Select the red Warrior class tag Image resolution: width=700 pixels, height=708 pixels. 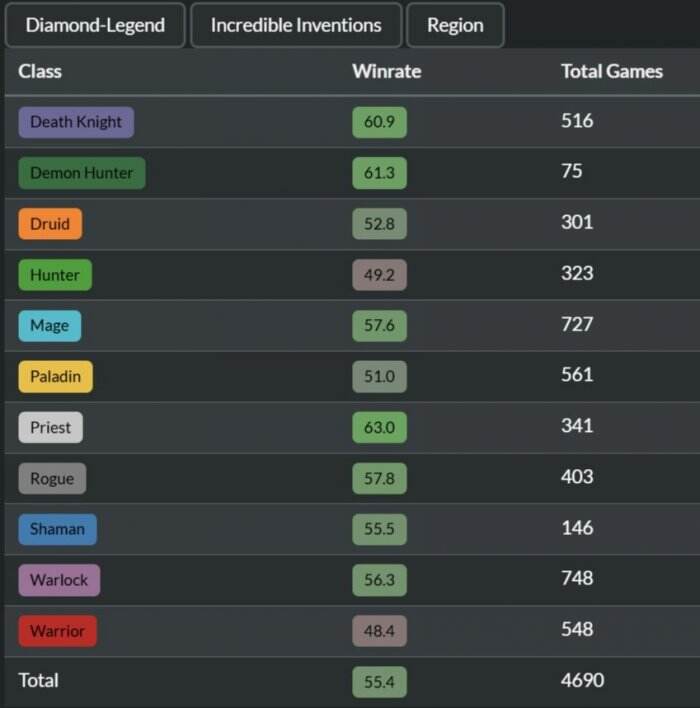coord(57,631)
